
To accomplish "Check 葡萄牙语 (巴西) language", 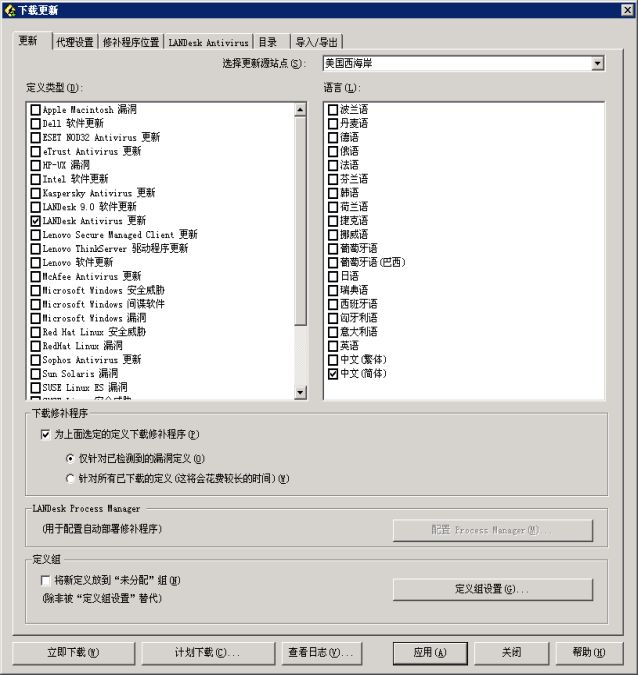I will click(x=333, y=263).
